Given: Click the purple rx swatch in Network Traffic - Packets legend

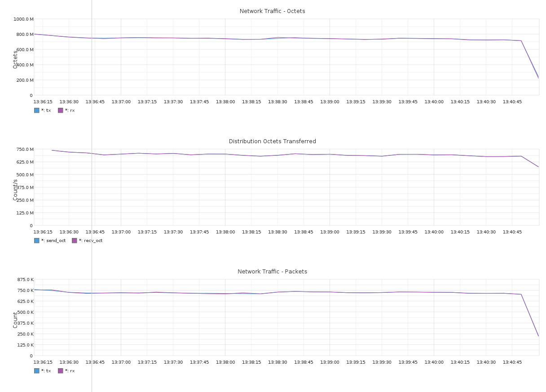Looking at the screenshot, I should coord(61,371).
